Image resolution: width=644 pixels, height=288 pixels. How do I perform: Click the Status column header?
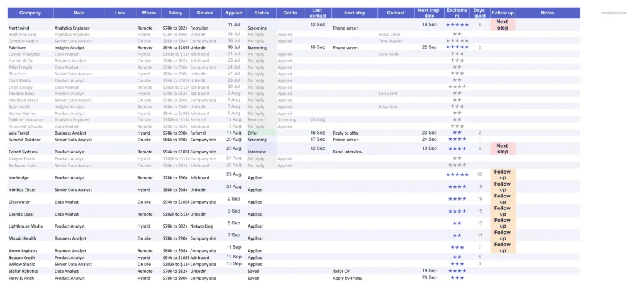(262, 13)
